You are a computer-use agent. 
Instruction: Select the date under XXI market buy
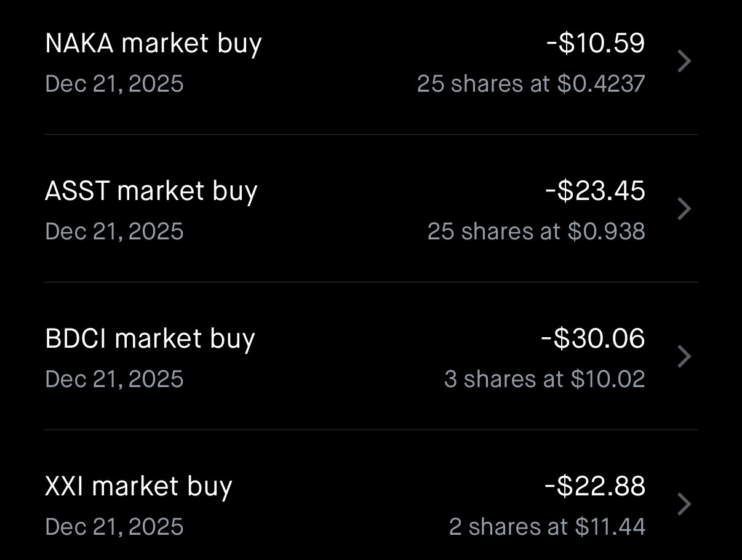click(x=114, y=527)
